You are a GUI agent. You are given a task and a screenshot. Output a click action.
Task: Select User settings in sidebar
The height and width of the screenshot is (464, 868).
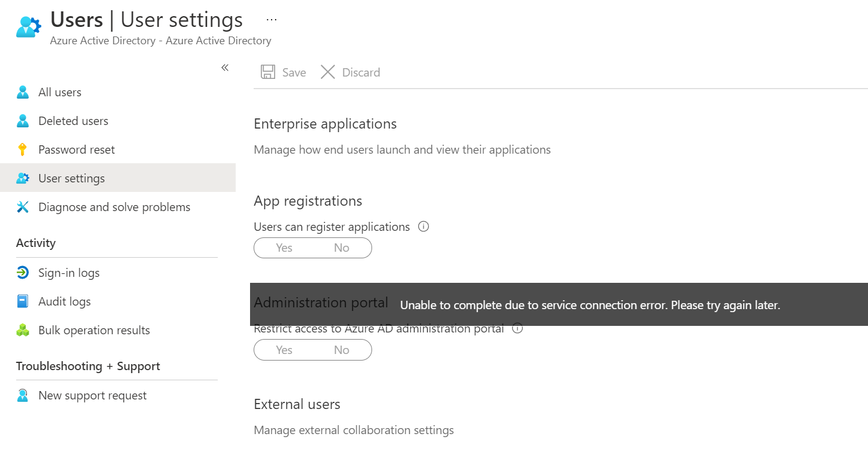click(x=118, y=178)
